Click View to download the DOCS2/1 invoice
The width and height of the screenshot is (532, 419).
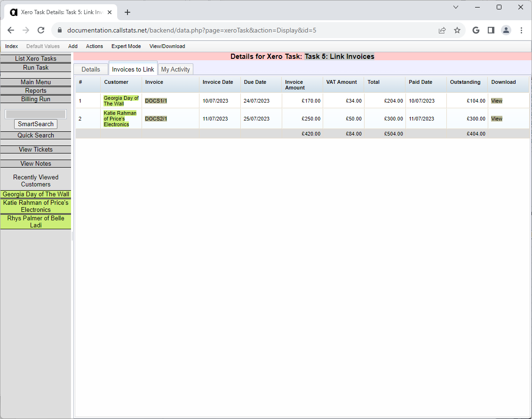tap(497, 118)
